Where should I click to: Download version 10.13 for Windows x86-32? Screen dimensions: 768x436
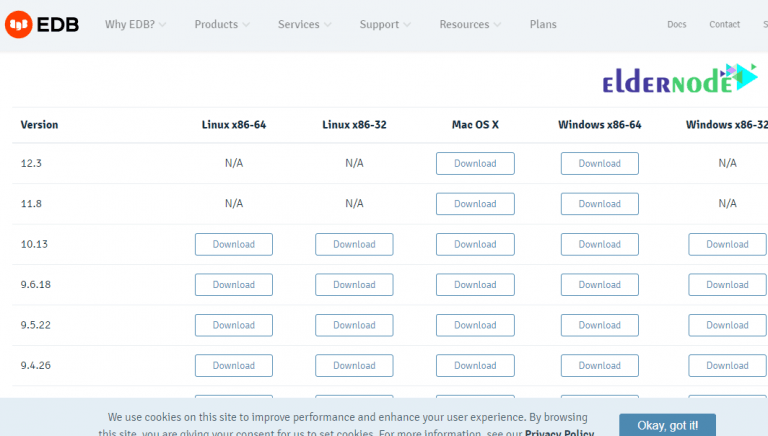pos(727,244)
